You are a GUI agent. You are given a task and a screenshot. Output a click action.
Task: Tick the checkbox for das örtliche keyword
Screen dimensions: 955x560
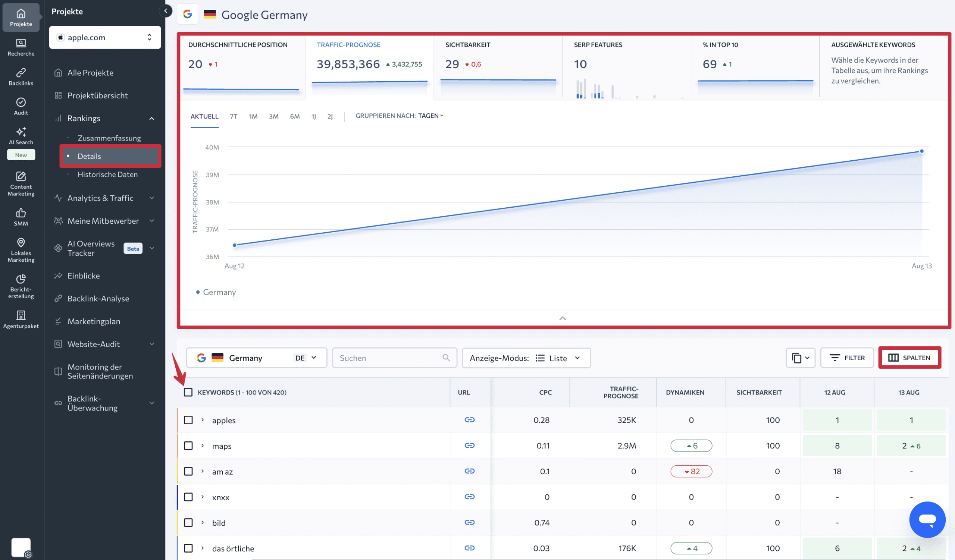pyautogui.click(x=188, y=548)
